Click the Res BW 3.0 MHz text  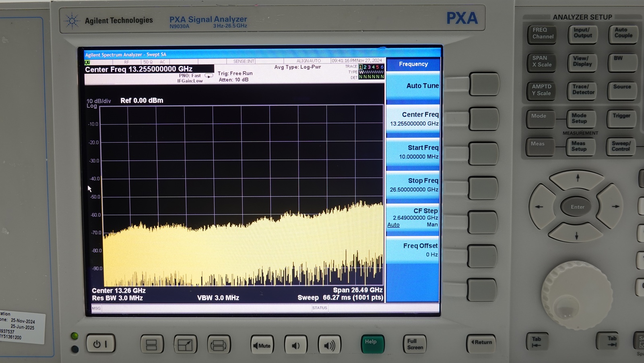coord(117,298)
